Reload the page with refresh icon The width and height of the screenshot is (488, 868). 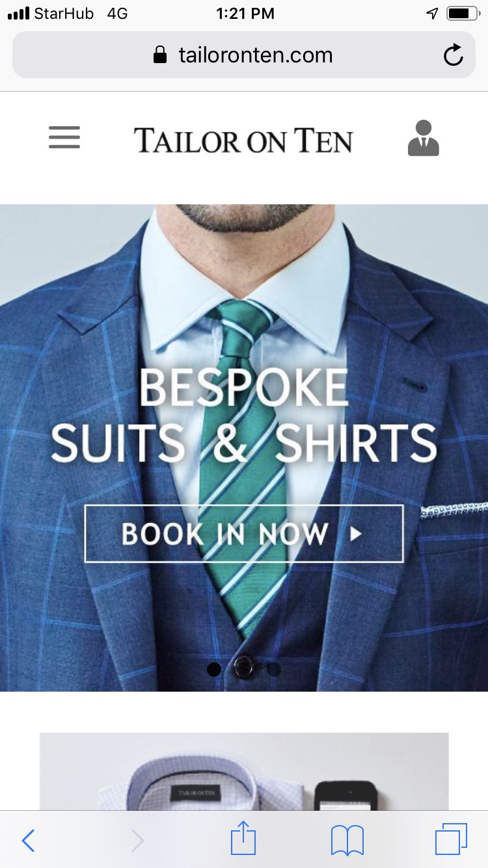click(454, 55)
